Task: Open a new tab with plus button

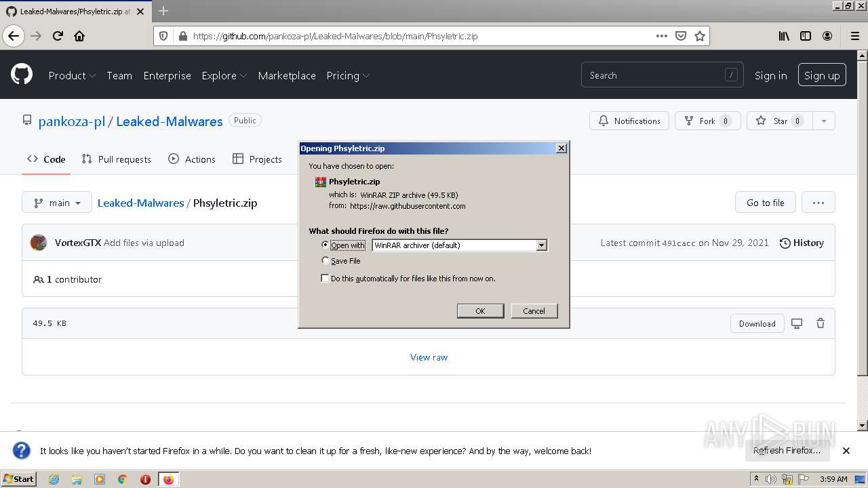Action: pyautogui.click(x=163, y=12)
